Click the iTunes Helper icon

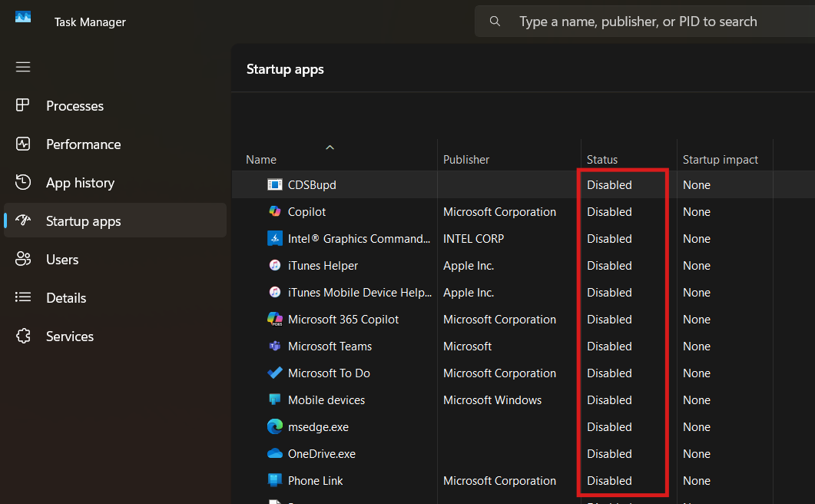point(275,265)
